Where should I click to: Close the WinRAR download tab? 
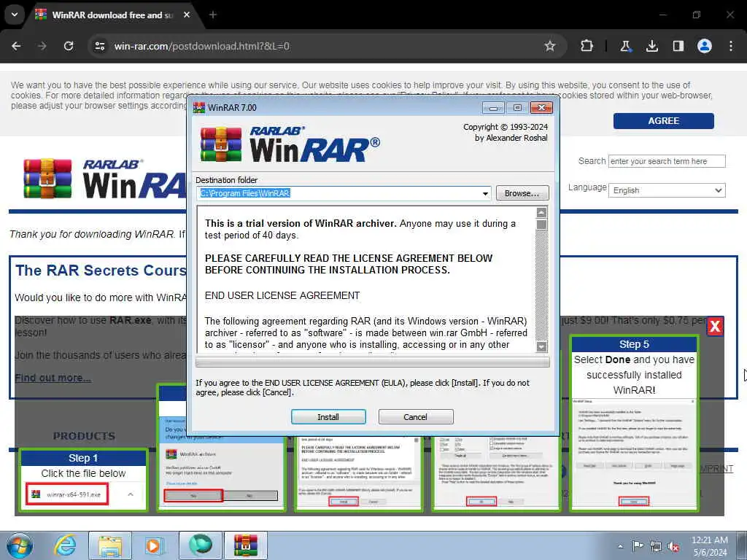pyautogui.click(x=187, y=15)
